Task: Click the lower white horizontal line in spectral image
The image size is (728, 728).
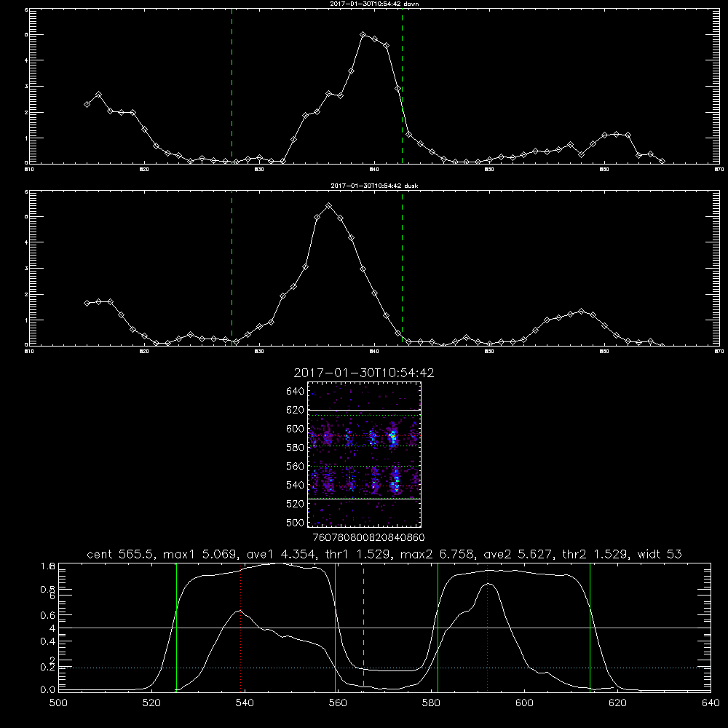Action: pyautogui.click(x=364, y=499)
